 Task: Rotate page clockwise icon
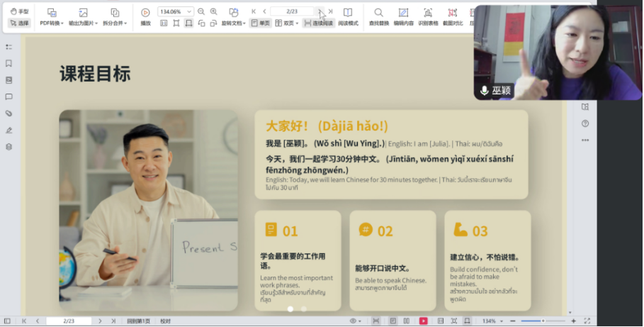(213, 23)
